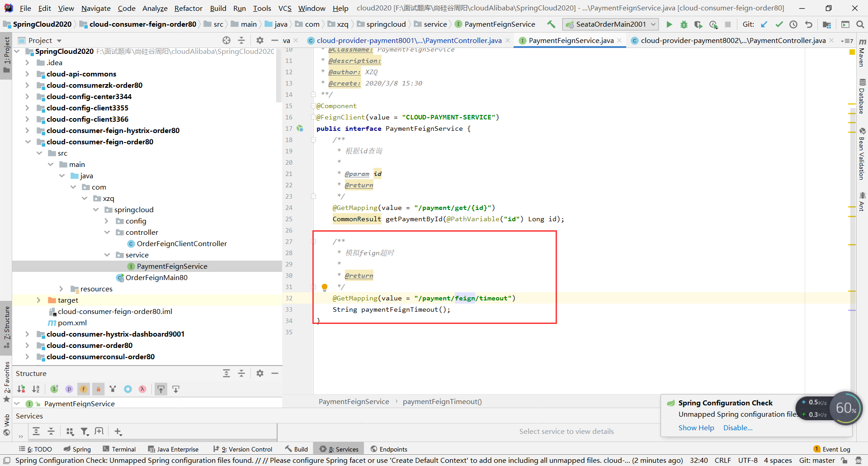Commit changes with the Git checkmark
Screen dimensions: 868x466
(x=779, y=24)
